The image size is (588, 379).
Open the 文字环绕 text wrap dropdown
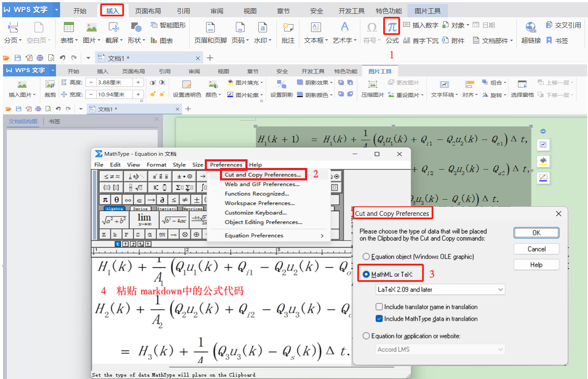tap(444, 88)
